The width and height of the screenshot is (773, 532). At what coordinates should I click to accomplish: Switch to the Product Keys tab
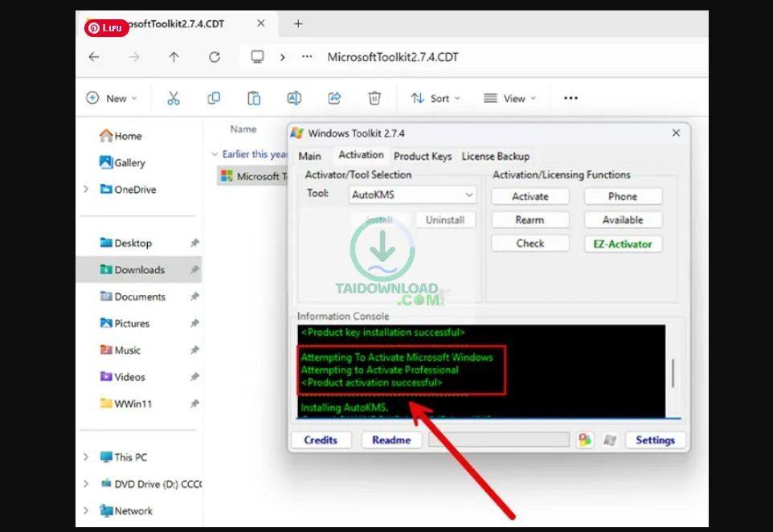(423, 156)
